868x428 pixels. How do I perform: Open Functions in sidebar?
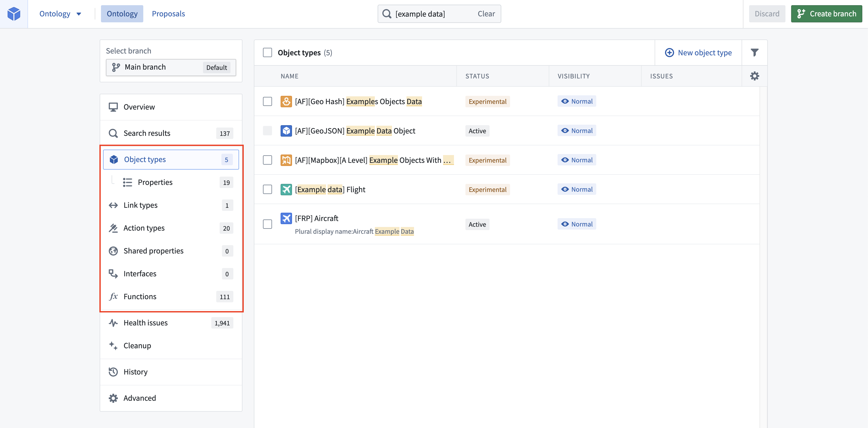[x=171, y=297]
